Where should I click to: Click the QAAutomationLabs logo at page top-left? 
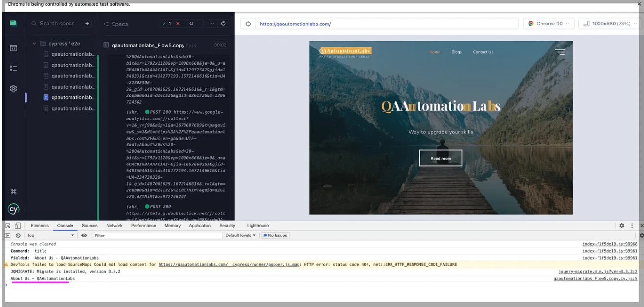tap(345, 51)
